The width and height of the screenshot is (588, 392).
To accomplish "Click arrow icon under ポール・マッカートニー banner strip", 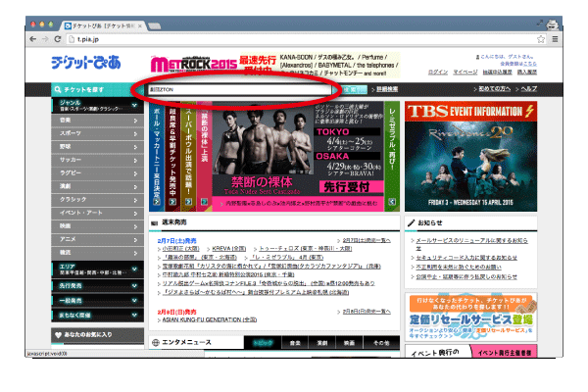I will 157,202.
